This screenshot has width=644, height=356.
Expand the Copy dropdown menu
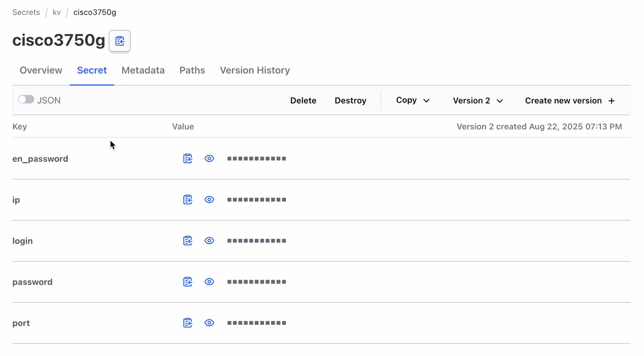point(413,100)
